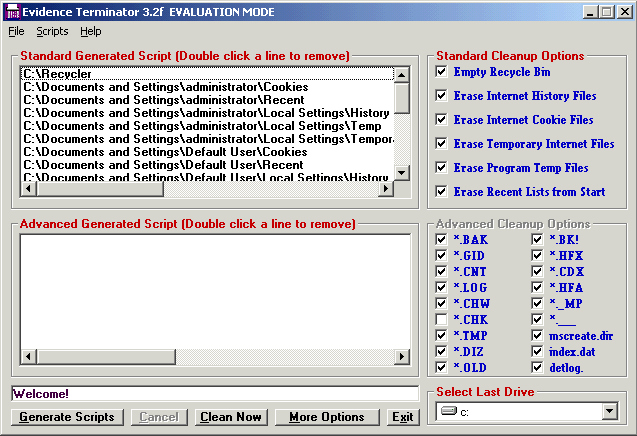Click the Standard script horizontal right arrow
637x436 pixels.
point(386,189)
